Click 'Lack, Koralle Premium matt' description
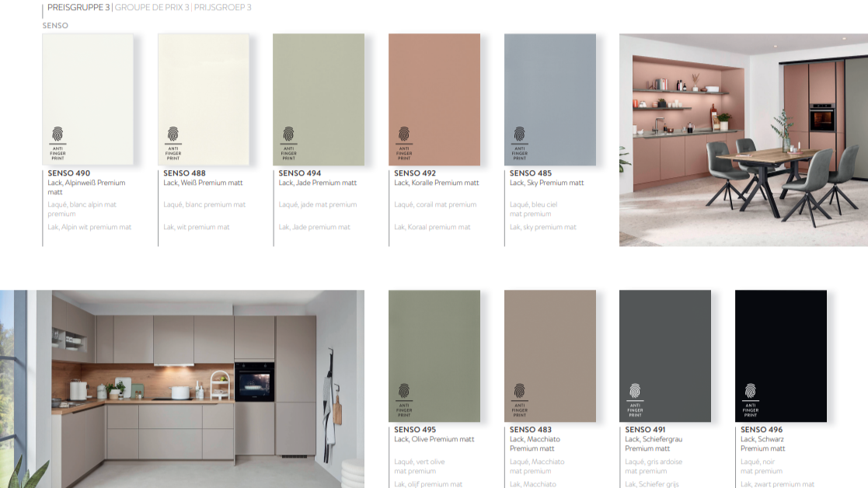 pos(437,183)
